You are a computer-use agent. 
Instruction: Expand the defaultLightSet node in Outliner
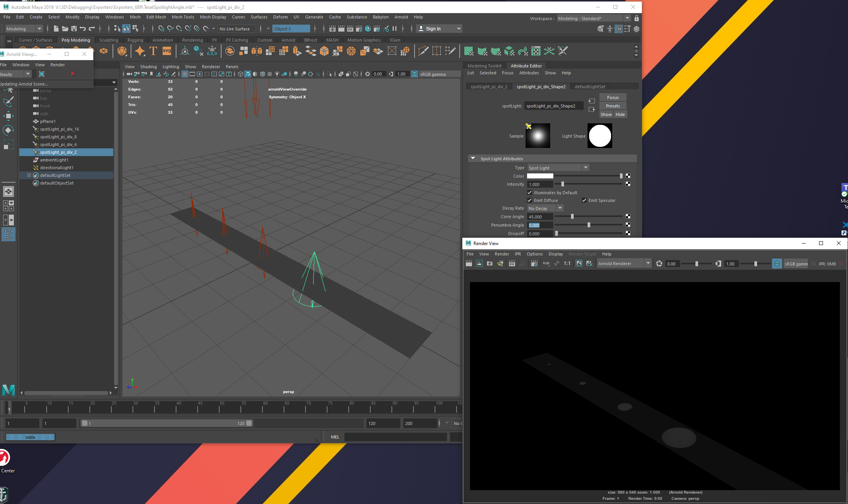click(29, 175)
